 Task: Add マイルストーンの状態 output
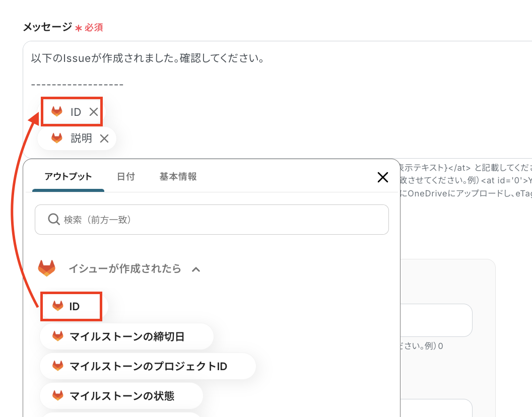(x=121, y=396)
